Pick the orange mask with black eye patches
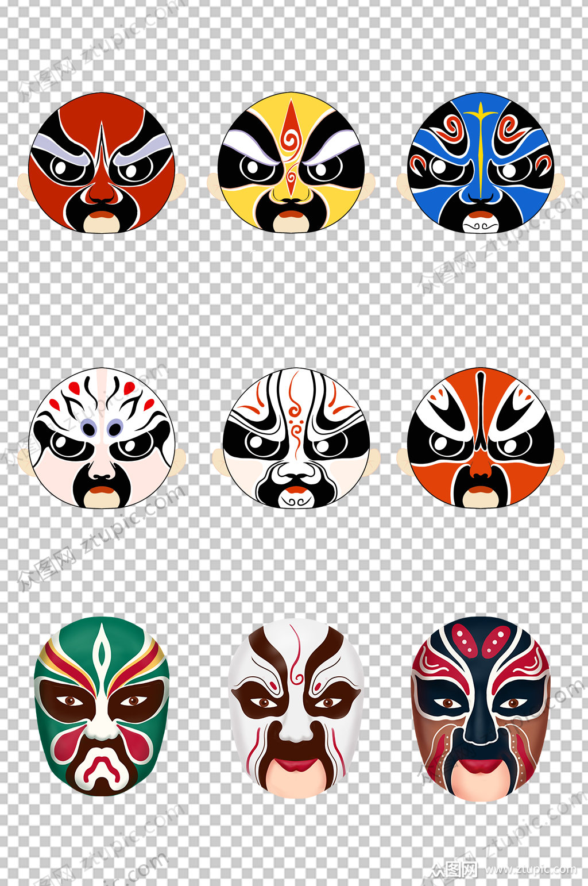Viewport: 588px width, 886px height. click(x=481, y=438)
